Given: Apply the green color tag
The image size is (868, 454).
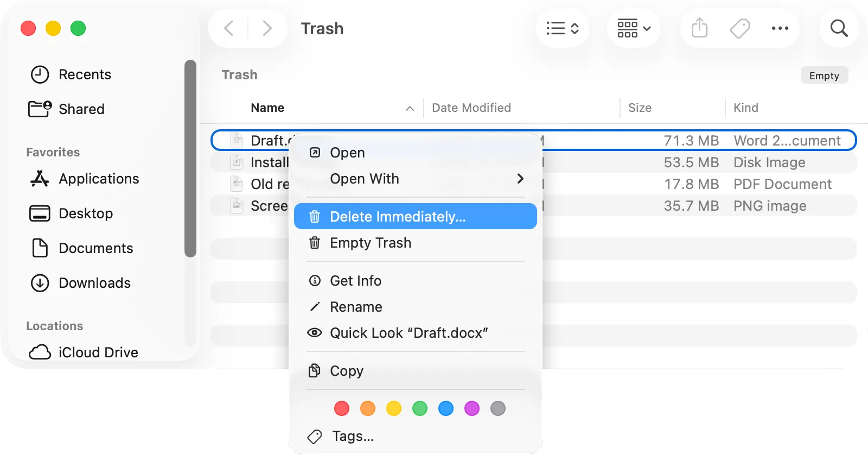Looking at the screenshot, I should pyautogui.click(x=420, y=408).
